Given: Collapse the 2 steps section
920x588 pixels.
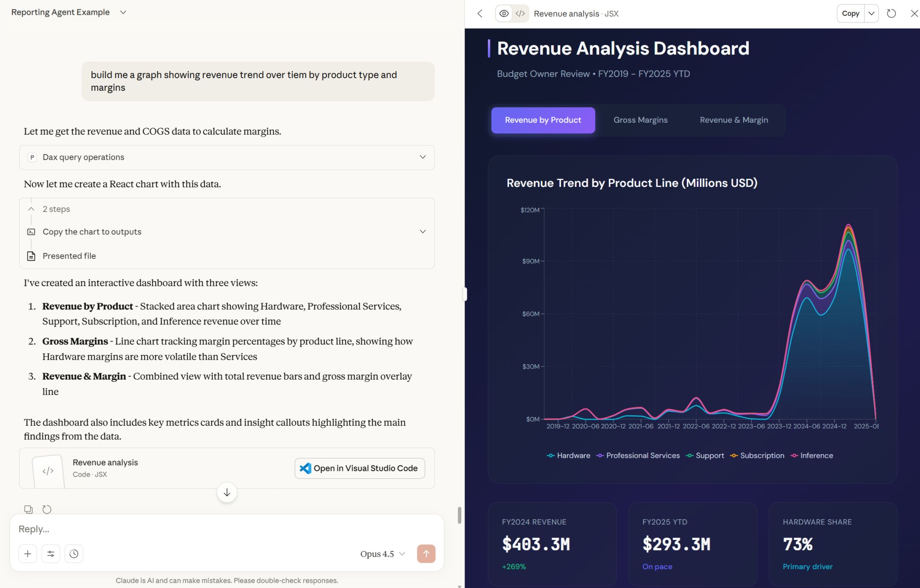Looking at the screenshot, I should click(31, 209).
